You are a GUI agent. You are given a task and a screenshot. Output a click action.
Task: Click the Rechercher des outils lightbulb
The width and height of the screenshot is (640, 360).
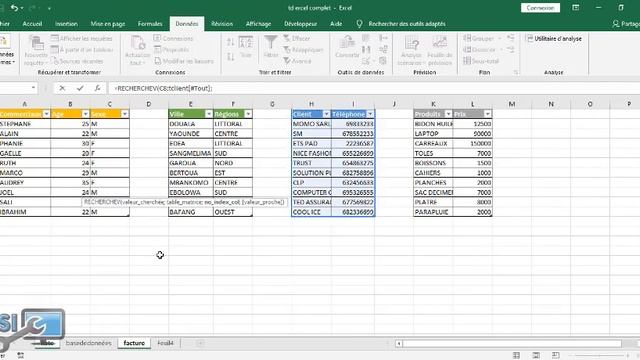359,24
